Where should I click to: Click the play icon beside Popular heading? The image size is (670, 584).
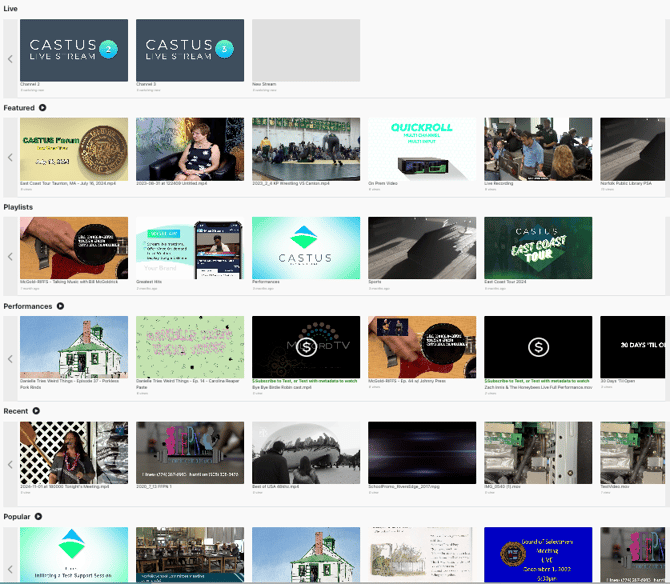coord(38,516)
